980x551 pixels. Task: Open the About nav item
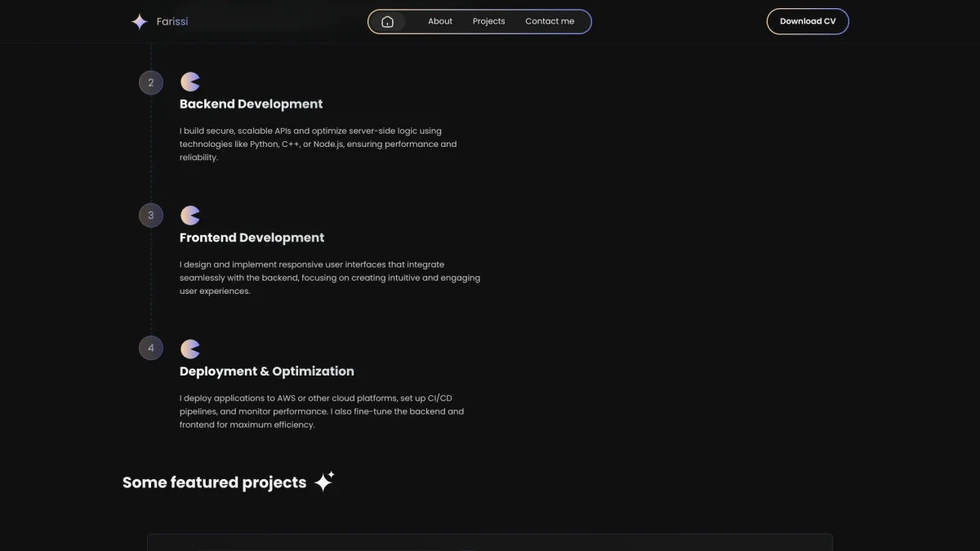(440, 21)
